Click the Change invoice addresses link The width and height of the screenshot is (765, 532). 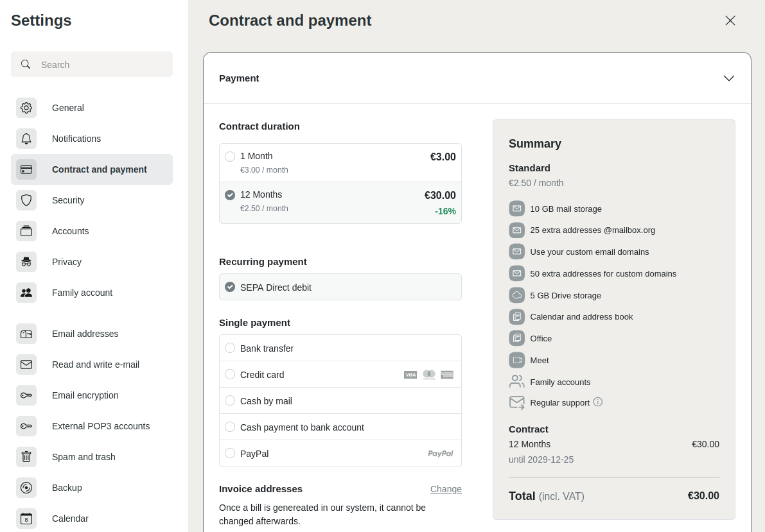[446, 489]
